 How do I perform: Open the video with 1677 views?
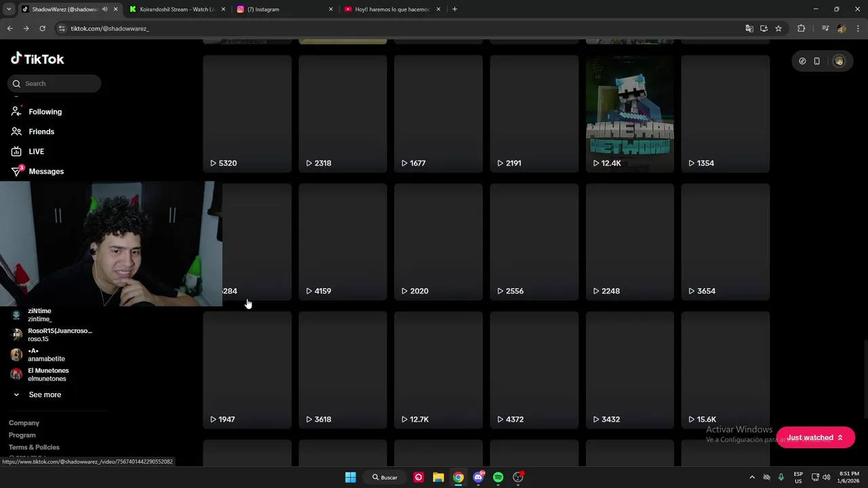[438, 113]
